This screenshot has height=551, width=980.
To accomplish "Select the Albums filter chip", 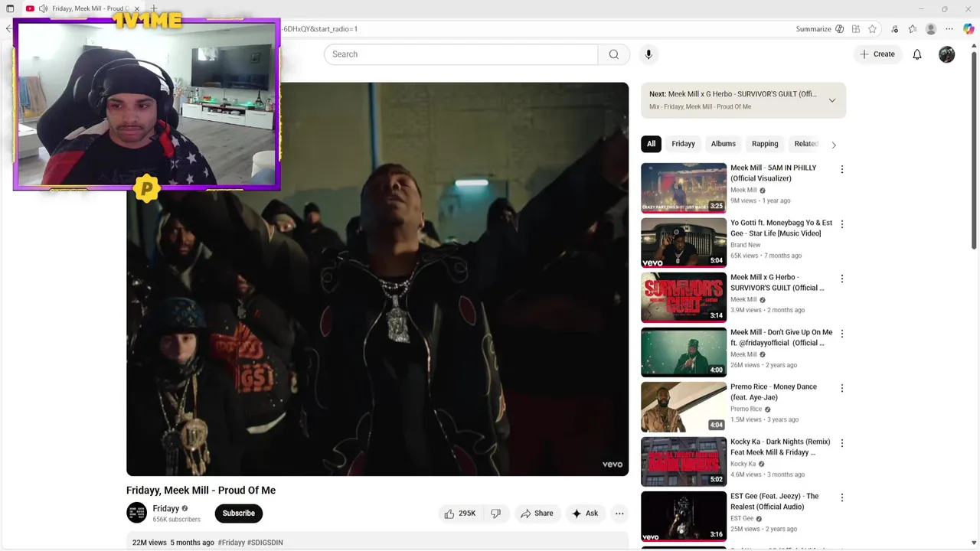I will point(723,144).
